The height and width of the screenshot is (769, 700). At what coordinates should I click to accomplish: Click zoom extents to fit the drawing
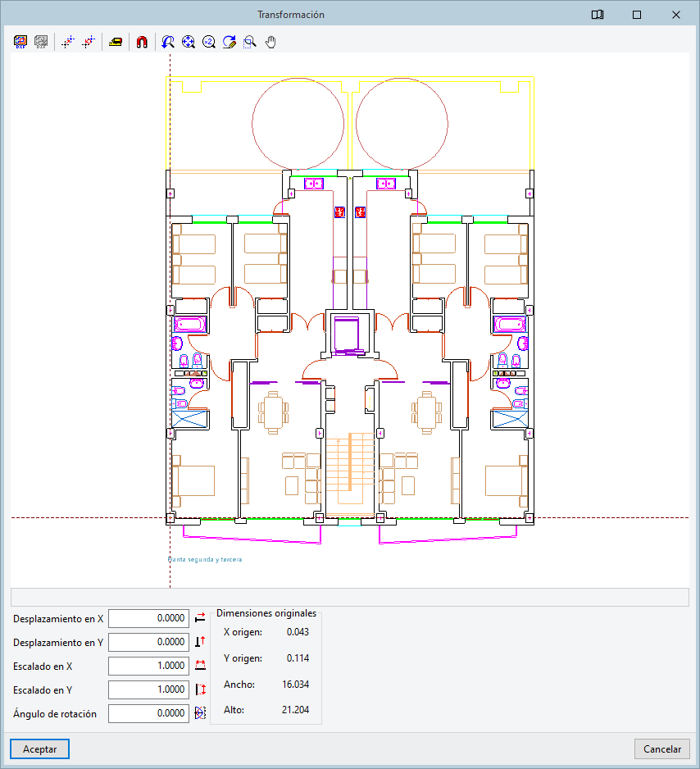[189, 42]
